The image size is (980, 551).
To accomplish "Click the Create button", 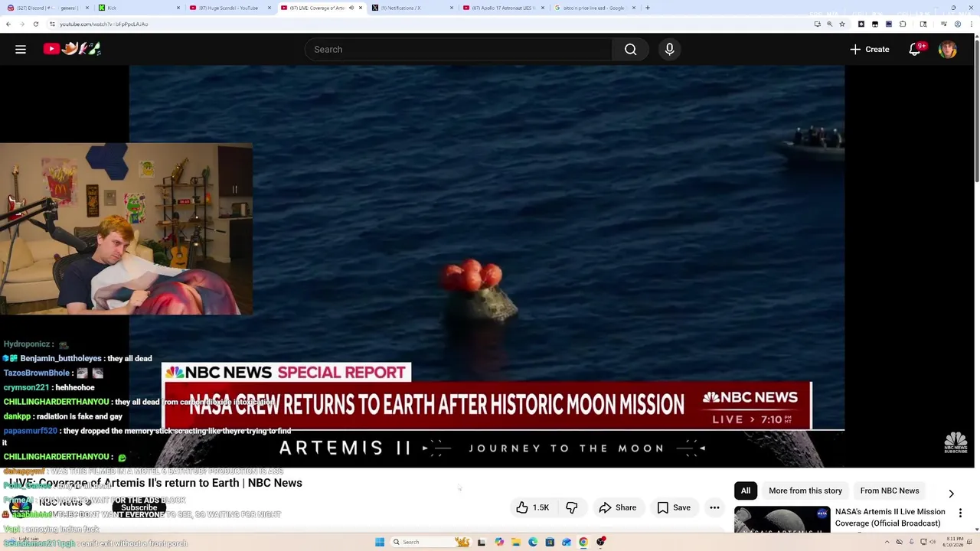I will coord(869,49).
